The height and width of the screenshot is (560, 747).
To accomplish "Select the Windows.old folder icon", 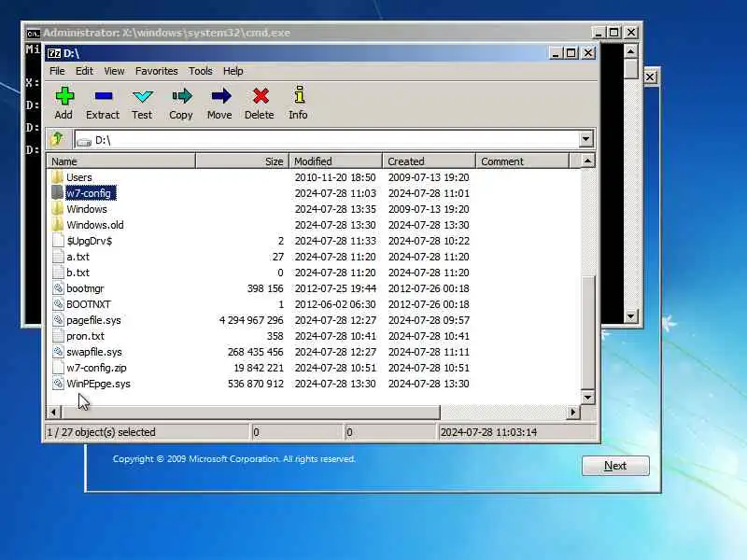I will point(58,225).
